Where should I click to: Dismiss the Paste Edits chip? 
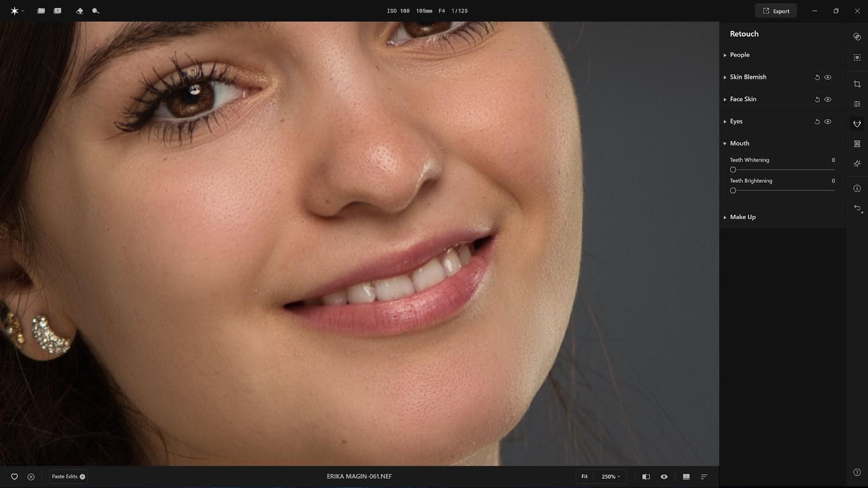82,477
